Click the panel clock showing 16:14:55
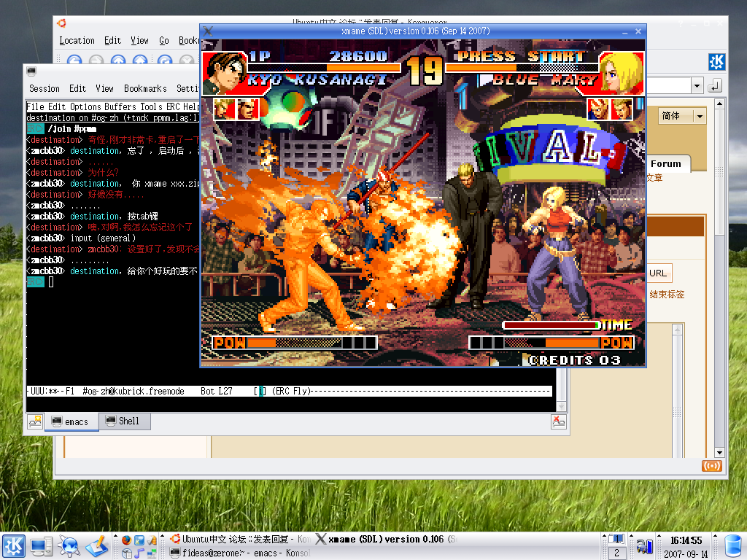The height and width of the screenshot is (560, 747). coord(686,540)
